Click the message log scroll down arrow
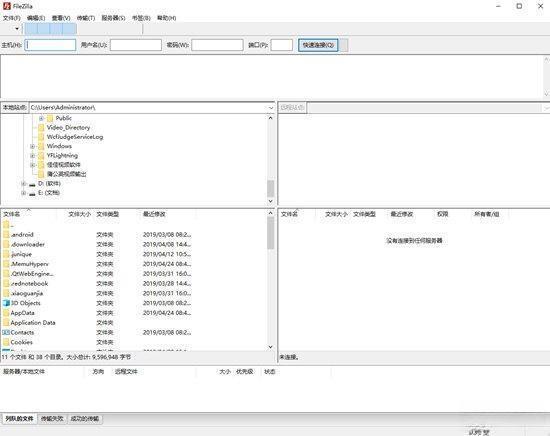Screen dimensions: 550x436 (x=546, y=94)
